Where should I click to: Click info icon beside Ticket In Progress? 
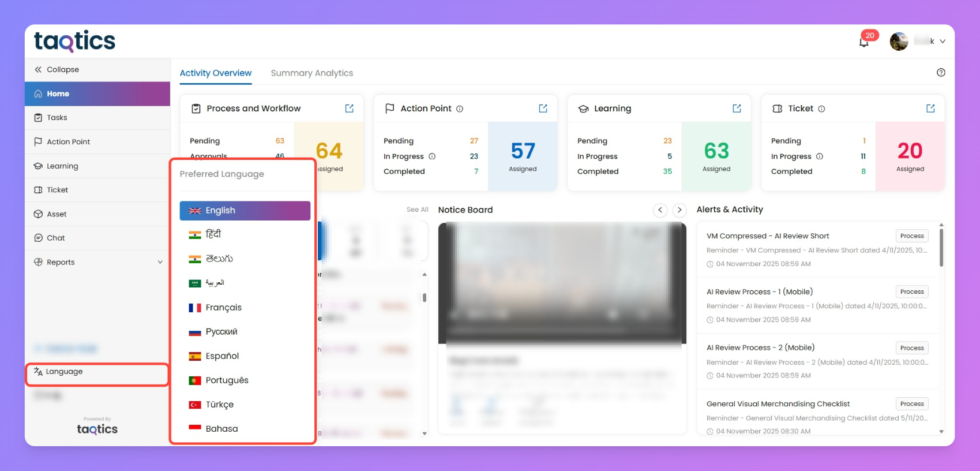click(820, 156)
